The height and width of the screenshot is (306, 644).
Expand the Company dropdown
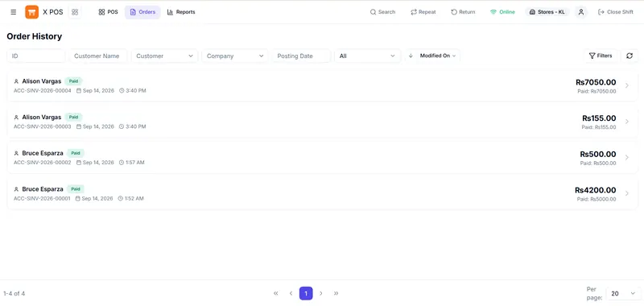(234, 56)
